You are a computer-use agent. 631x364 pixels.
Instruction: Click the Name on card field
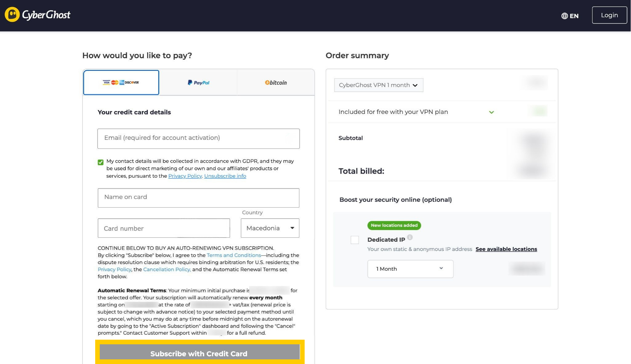pyautogui.click(x=198, y=198)
